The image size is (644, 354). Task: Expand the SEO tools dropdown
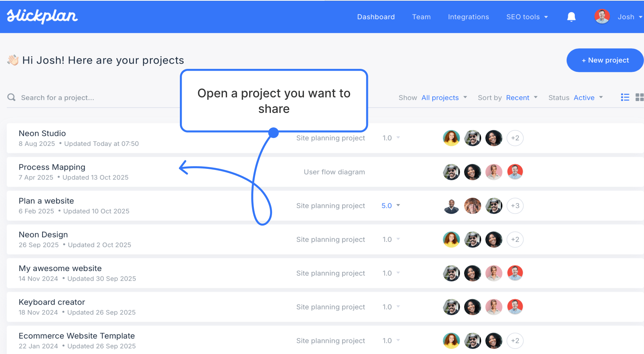[x=527, y=17]
